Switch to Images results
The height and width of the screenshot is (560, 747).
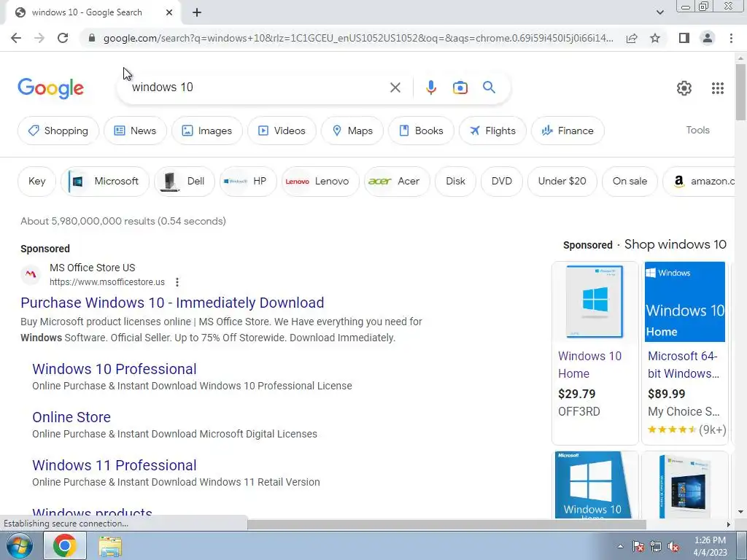206,131
